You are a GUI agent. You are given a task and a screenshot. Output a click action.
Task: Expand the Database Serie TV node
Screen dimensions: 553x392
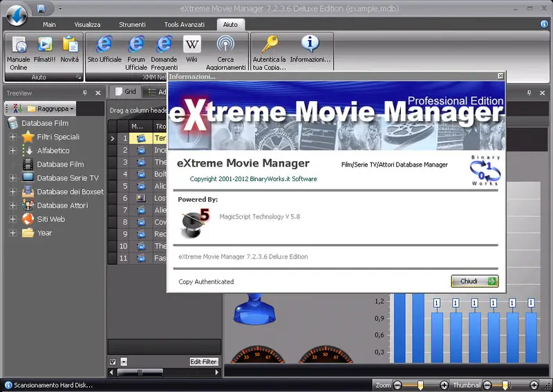tap(12, 178)
